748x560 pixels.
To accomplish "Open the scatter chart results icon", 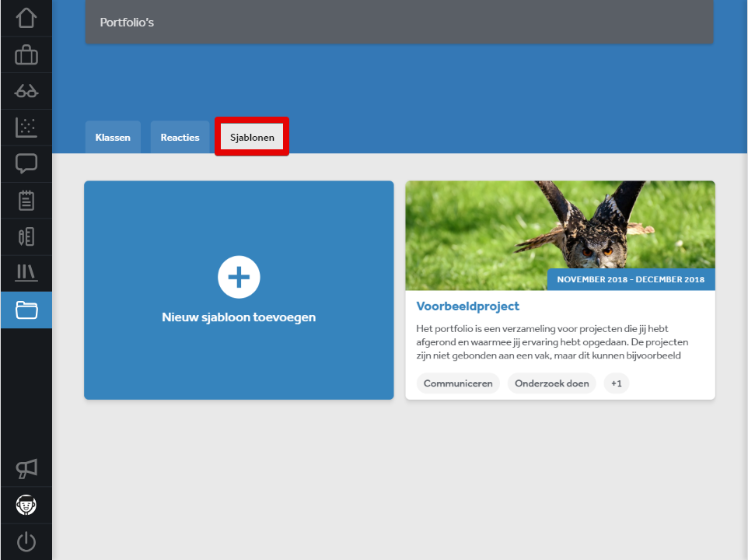I will pyautogui.click(x=26, y=128).
